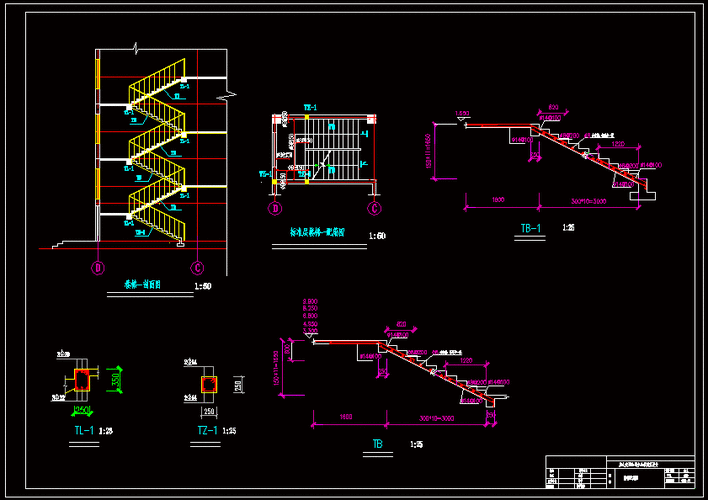Select axis bubble D below the stair plan

pyautogui.click(x=273, y=209)
